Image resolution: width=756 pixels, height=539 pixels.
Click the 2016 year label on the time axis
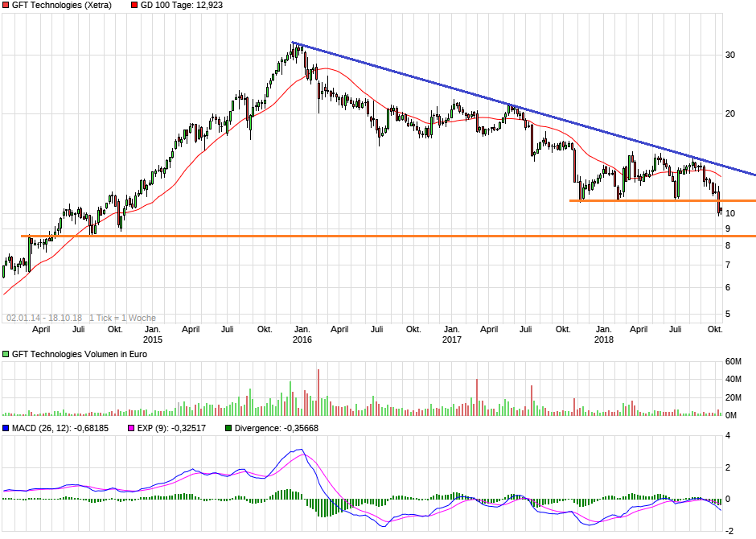(x=302, y=339)
